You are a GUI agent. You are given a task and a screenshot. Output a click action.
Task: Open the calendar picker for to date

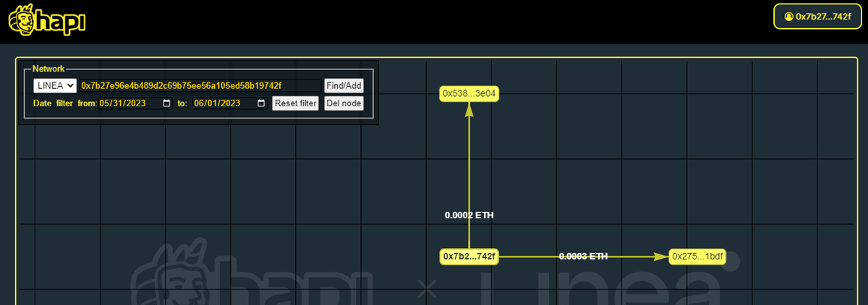pyautogui.click(x=261, y=103)
